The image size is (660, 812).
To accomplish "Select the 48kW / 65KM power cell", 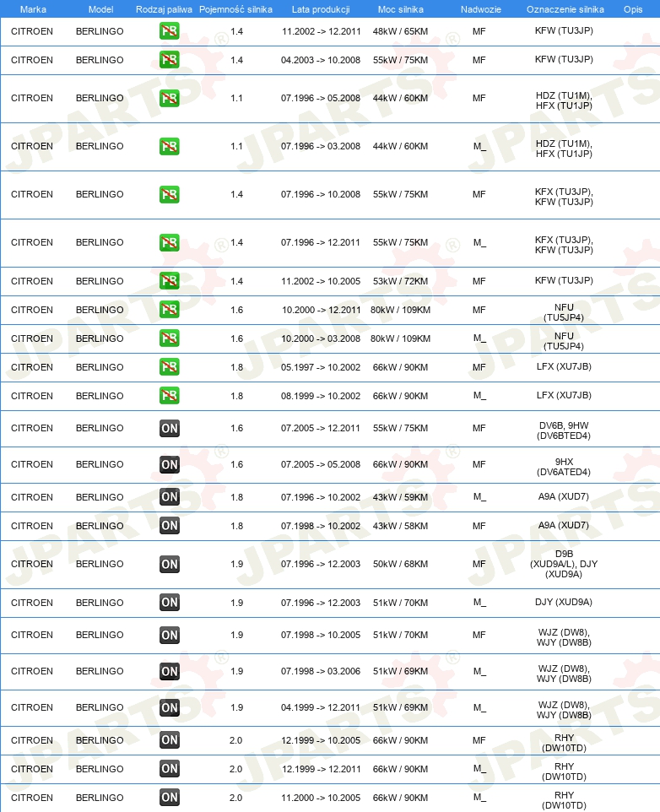I will coord(400,31).
